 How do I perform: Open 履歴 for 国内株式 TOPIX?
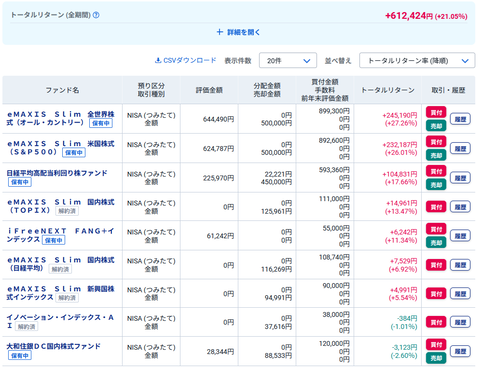coord(460,207)
